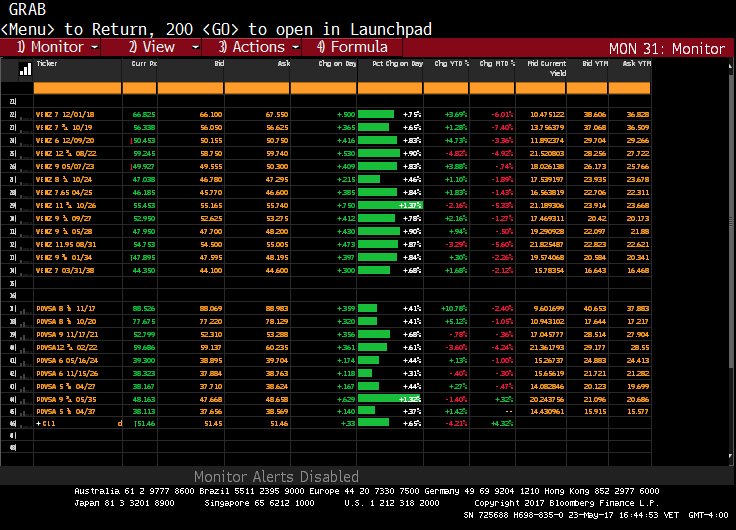This screenshot has height=530, width=736.
Task: Click the Ticker column header
Action: pos(47,63)
